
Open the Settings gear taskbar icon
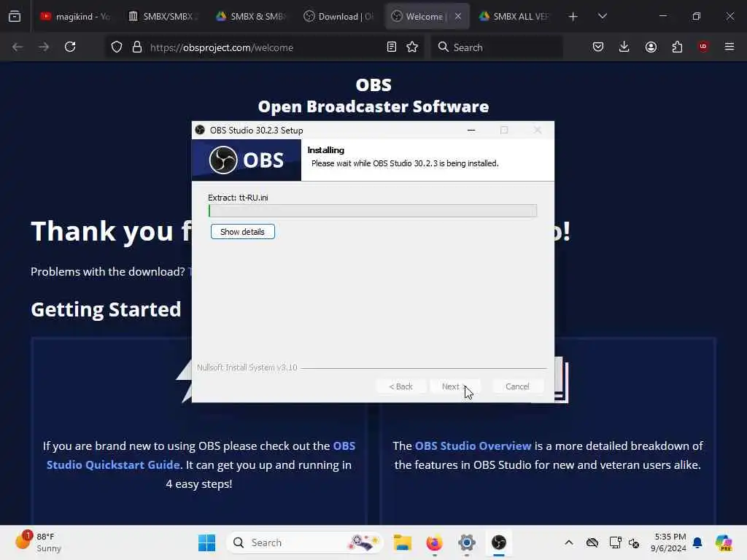(x=467, y=542)
